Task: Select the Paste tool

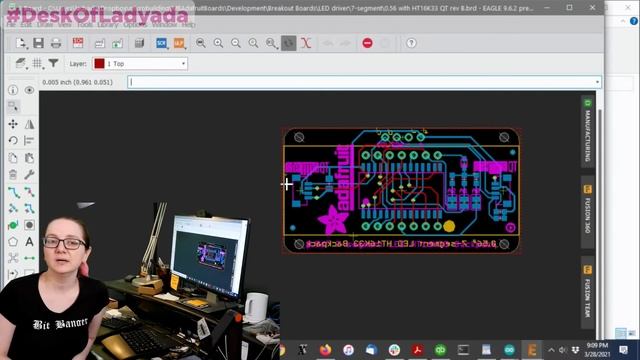Action: tap(29, 158)
